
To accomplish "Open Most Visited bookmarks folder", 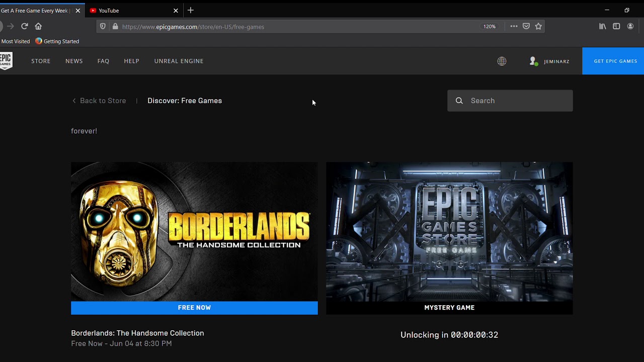I will click(x=15, y=41).
